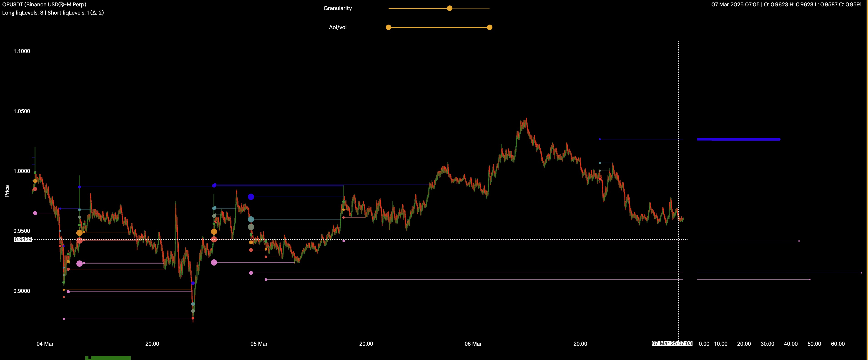This screenshot has width=868, height=360.
Task: Click the large teal dot below blue 05 Mar dot
Action: (251, 219)
